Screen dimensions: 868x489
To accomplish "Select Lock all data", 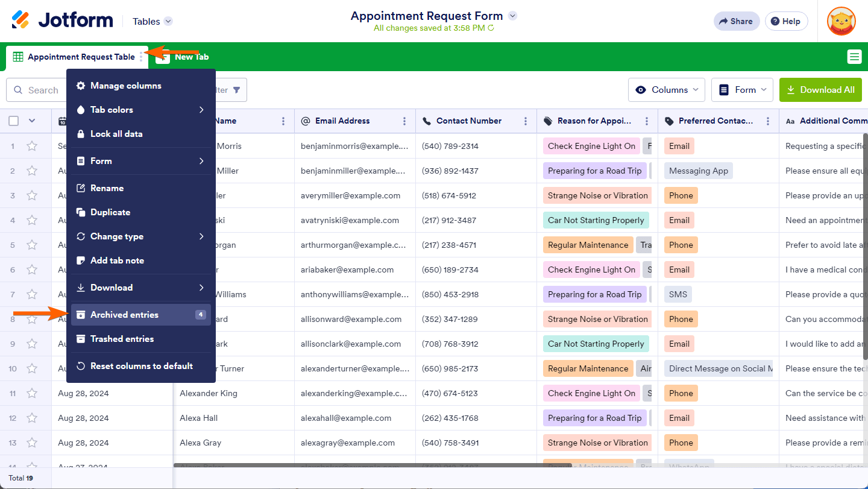I will (141, 134).
